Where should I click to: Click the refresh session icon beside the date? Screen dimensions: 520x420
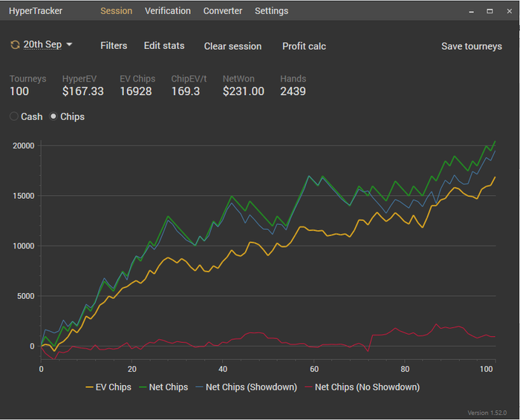coord(15,45)
